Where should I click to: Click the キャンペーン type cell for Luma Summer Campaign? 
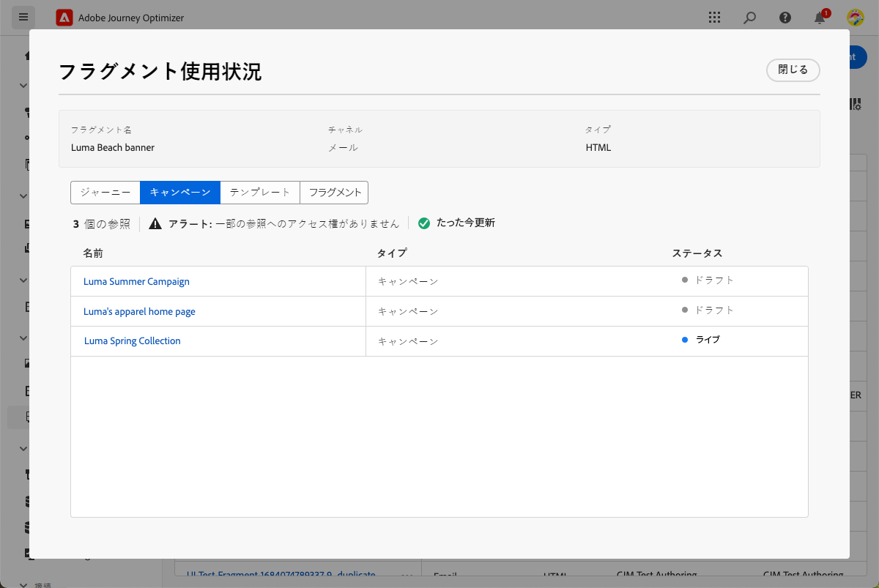pyautogui.click(x=408, y=281)
